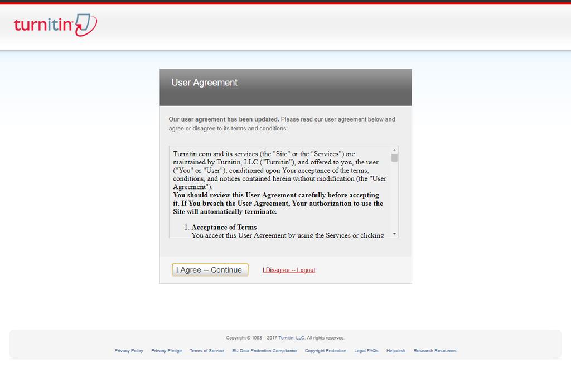Open EU Data Protection Compliance link
Screen dimensions: 571x392
pyautogui.click(x=264, y=351)
